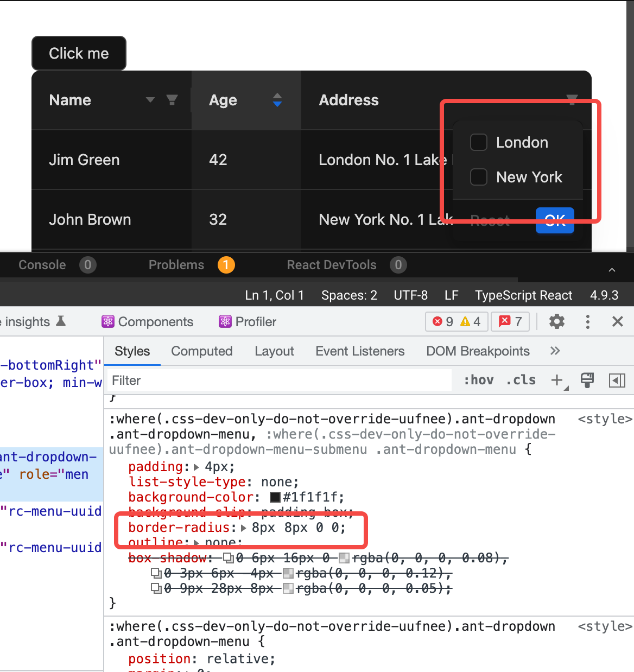Open the DevTools settings gear
This screenshot has width=634, height=672.
point(557,321)
